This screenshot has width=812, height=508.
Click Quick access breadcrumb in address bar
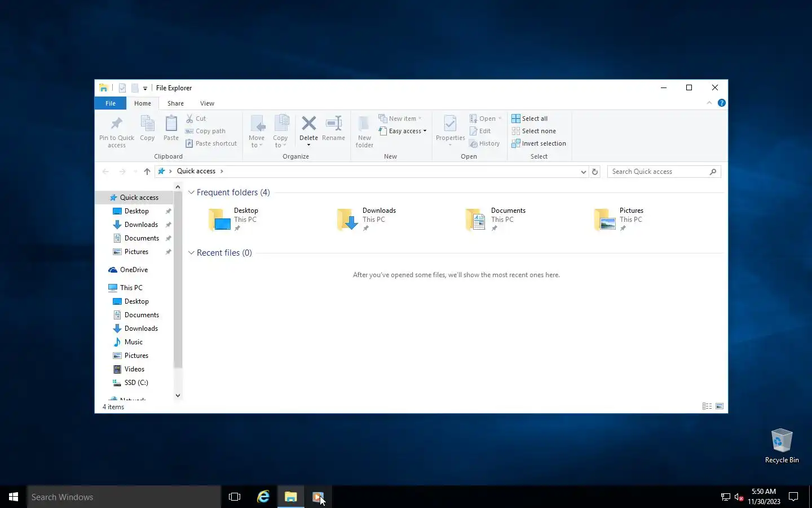pos(196,171)
